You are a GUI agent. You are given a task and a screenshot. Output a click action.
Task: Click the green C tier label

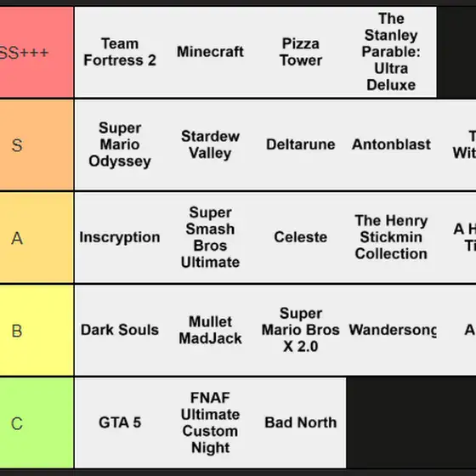[x=37, y=422]
